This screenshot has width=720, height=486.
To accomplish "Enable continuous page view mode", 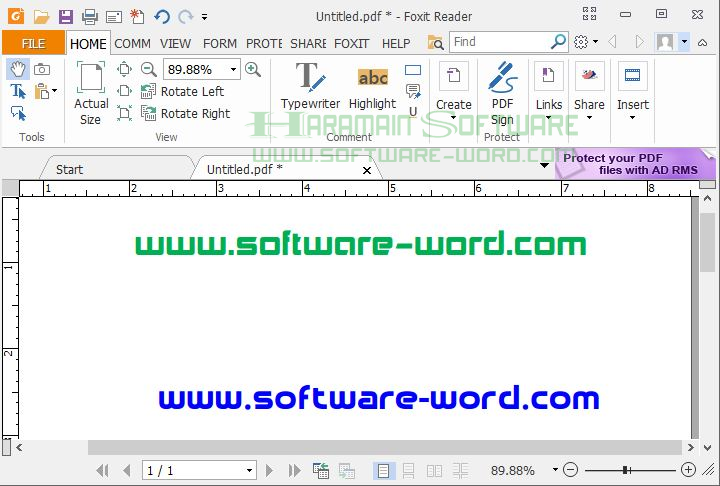I will pyautogui.click(x=408, y=470).
